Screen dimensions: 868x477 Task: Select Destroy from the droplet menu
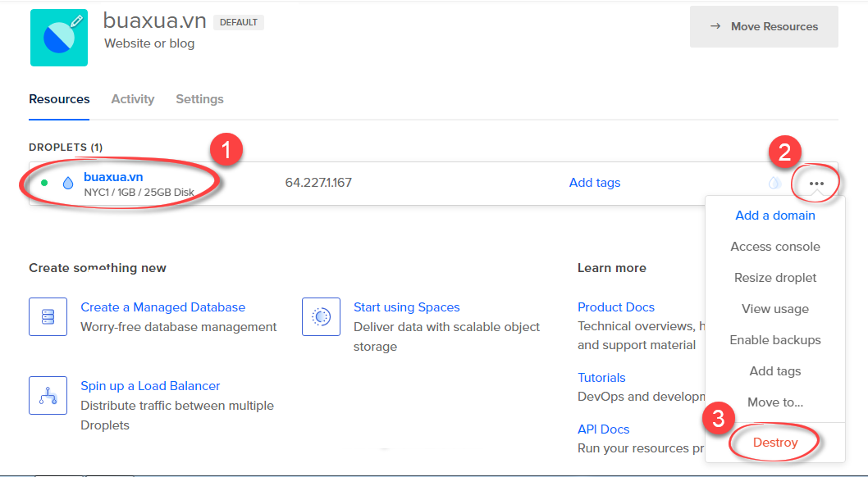click(x=775, y=443)
